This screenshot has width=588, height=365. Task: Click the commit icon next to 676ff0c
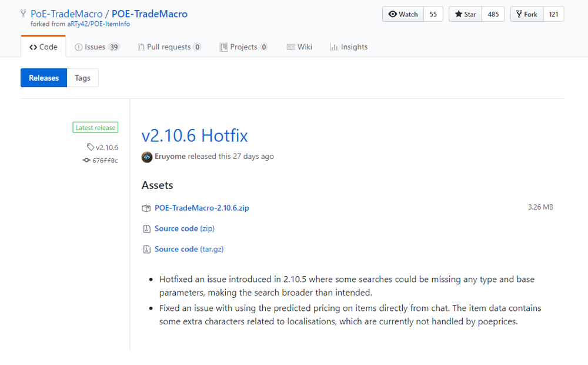click(86, 160)
